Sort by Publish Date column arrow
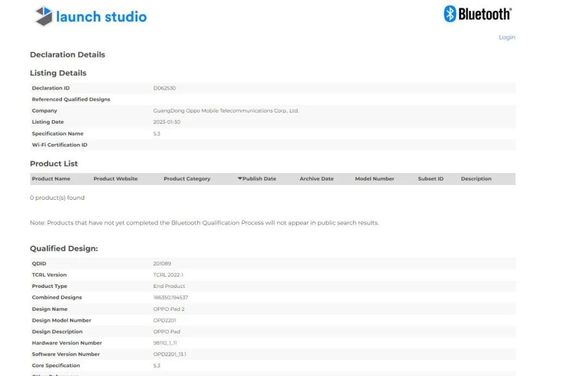The image size is (588, 376). 240,178
